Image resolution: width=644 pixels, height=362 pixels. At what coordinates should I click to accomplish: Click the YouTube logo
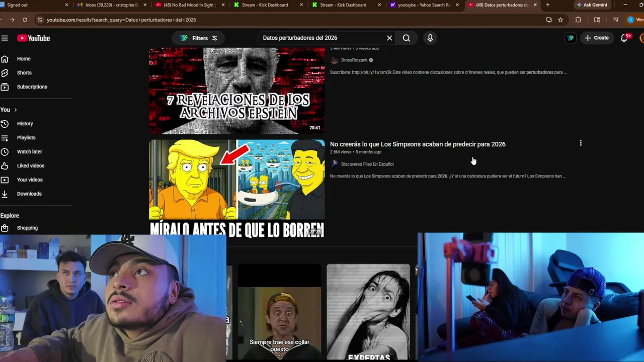34,38
